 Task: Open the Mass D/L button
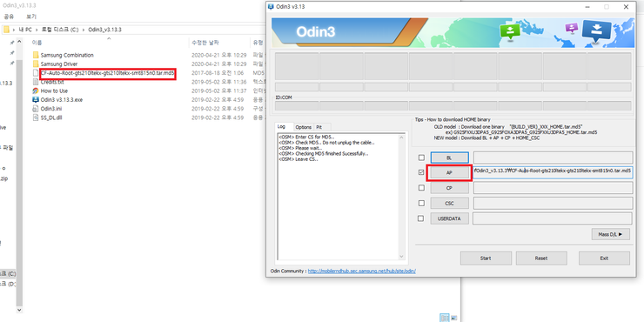(x=611, y=234)
